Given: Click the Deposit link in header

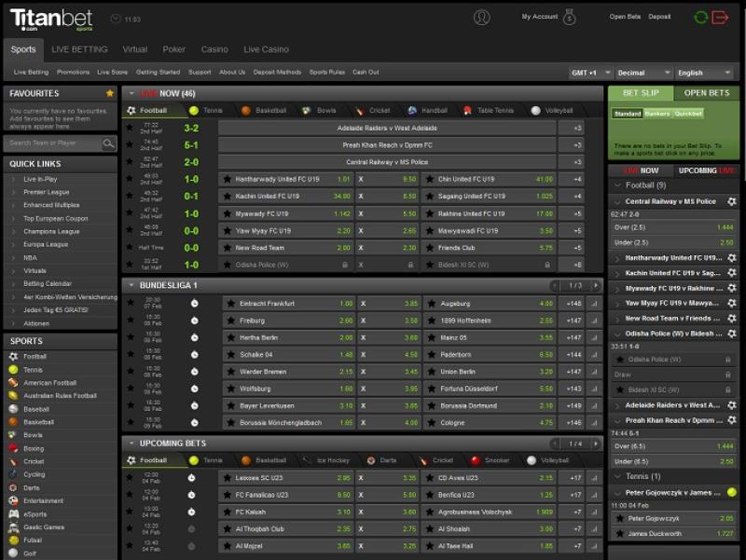Looking at the screenshot, I should click(x=659, y=17).
